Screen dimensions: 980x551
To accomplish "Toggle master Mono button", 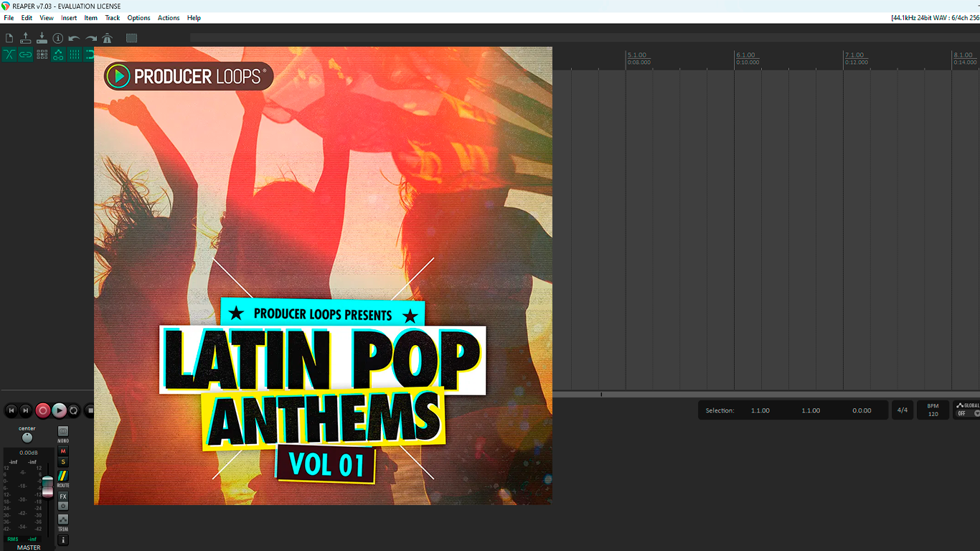I will 63,432.
